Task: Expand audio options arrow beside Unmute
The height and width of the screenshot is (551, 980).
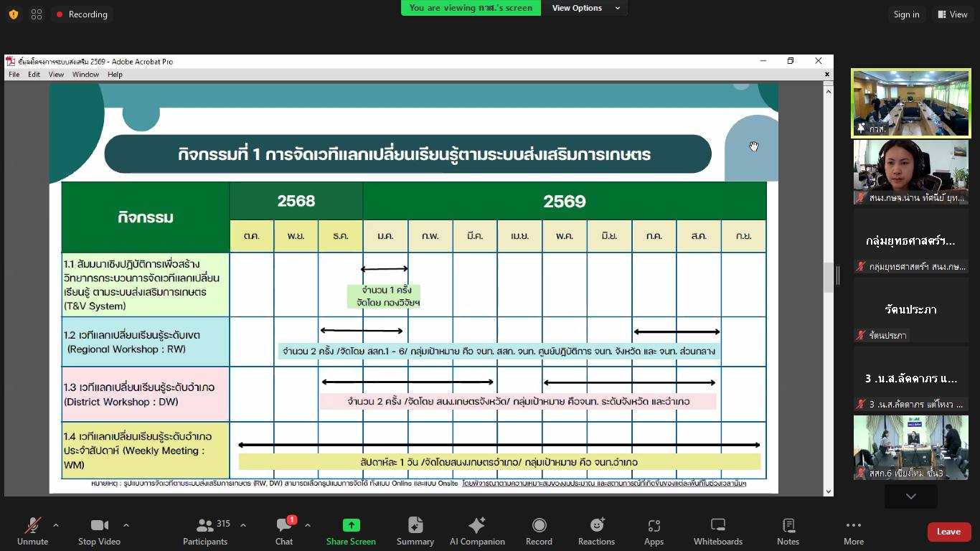Action: pos(56,525)
